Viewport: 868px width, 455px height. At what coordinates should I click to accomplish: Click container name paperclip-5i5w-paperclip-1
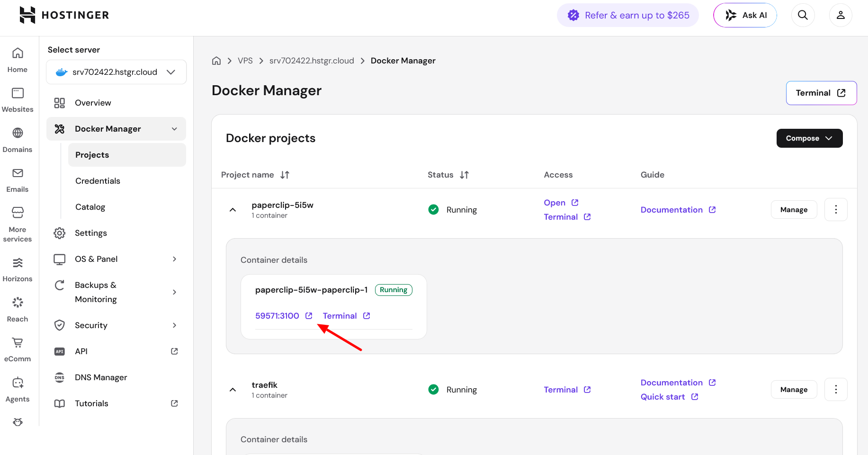[311, 290]
